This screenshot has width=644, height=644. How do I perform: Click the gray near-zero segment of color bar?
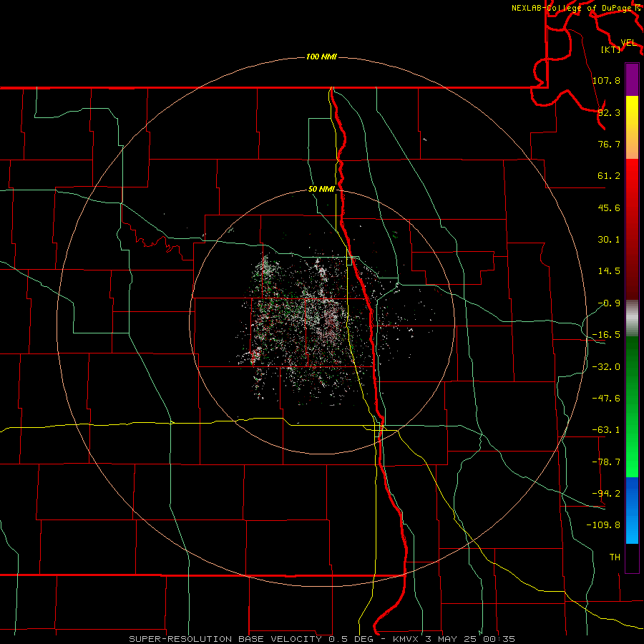click(x=632, y=318)
